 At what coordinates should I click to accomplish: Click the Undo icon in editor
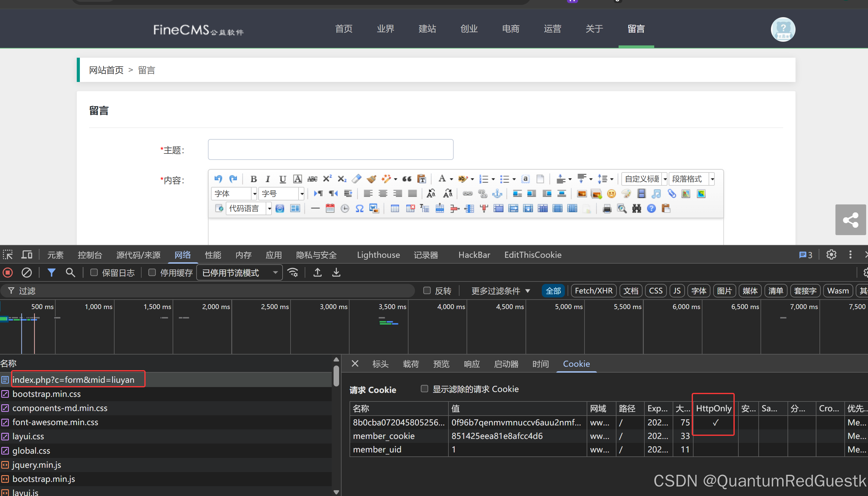(x=218, y=179)
